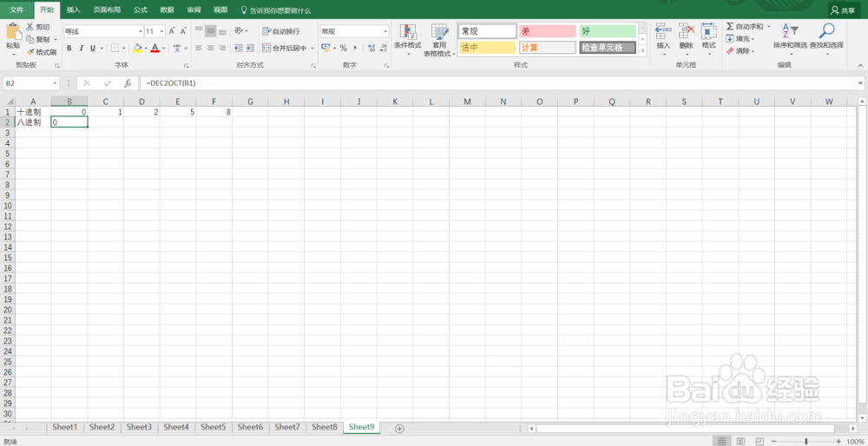This screenshot has height=446, width=868.
Task: Open font name dropdown 等线
Action: [140, 31]
